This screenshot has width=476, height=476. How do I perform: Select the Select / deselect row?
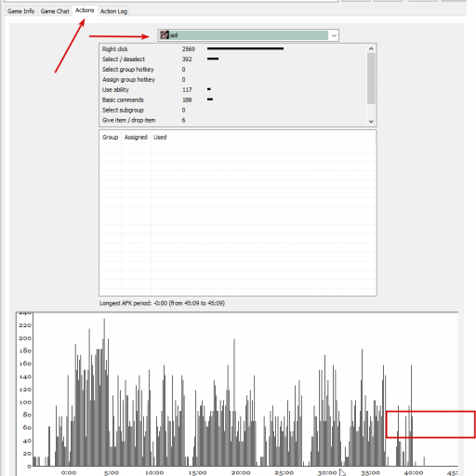(x=233, y=59)
